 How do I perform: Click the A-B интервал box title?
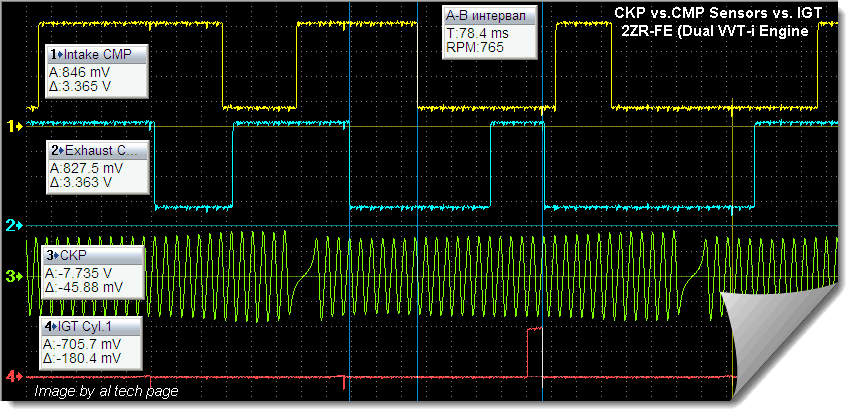point(490,15)
